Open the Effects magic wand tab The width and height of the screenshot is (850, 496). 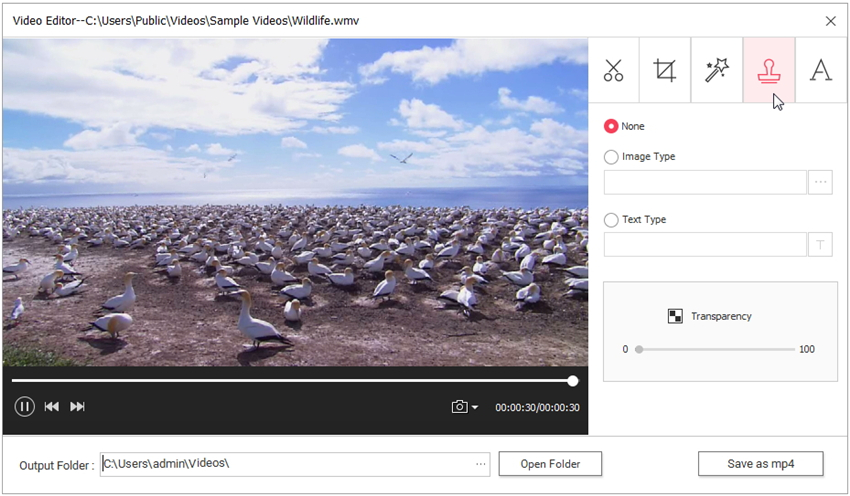click(x=717, y=70)
